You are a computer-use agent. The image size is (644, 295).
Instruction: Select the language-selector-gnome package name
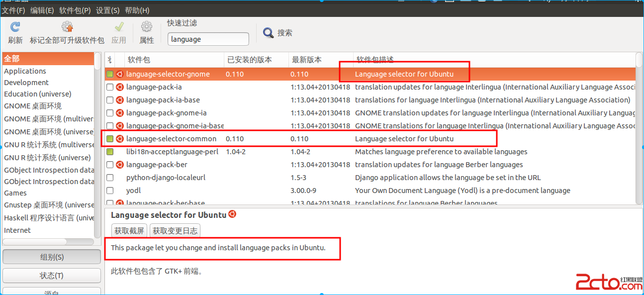pyautogui.click(x=168, y=74)
